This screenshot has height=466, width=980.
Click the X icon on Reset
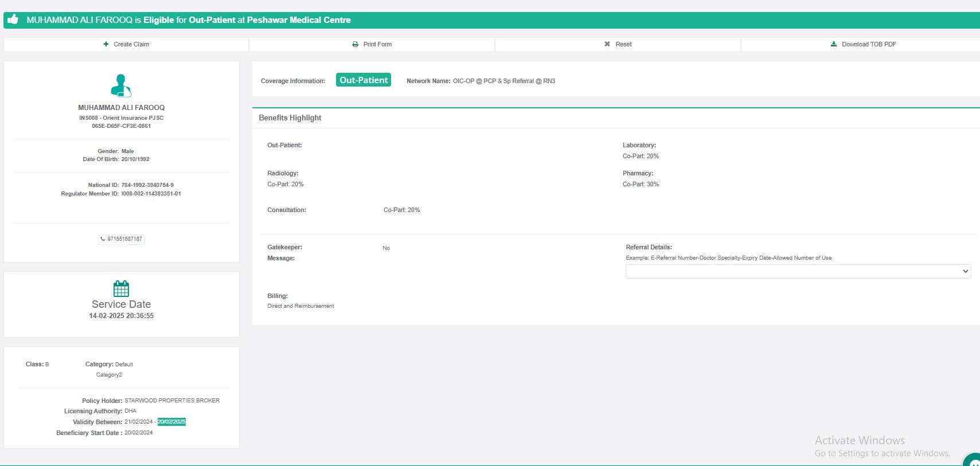pyautogui.click(x=607, y=44)
